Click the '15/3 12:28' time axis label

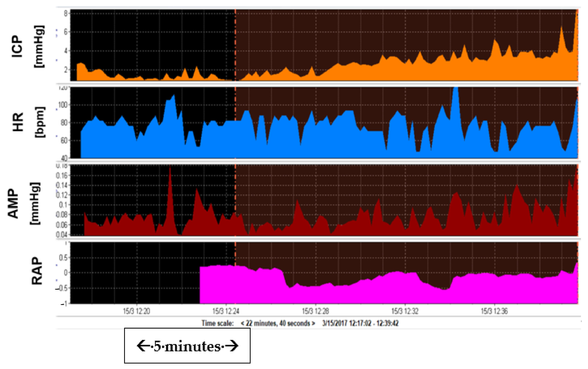[x=315, y=311]
